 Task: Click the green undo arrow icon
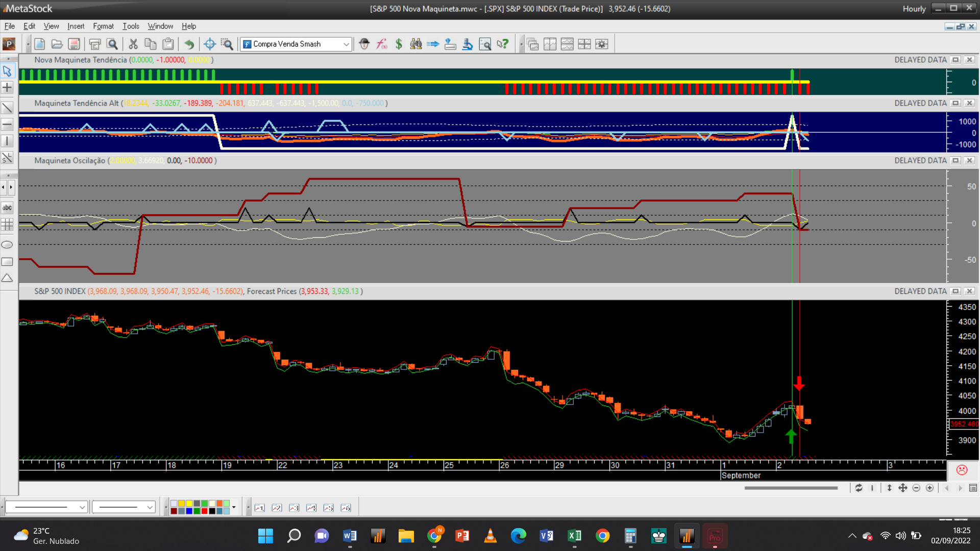(189, 44)
